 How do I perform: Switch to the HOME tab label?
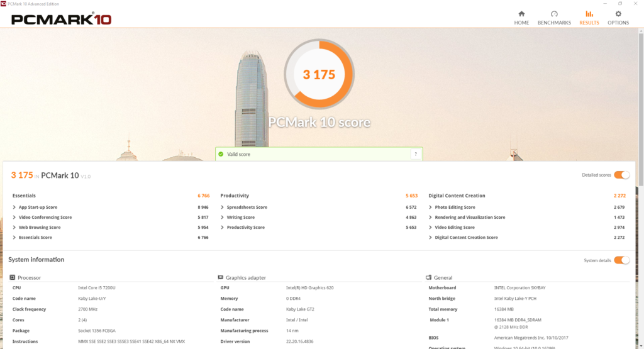(521, 23)
